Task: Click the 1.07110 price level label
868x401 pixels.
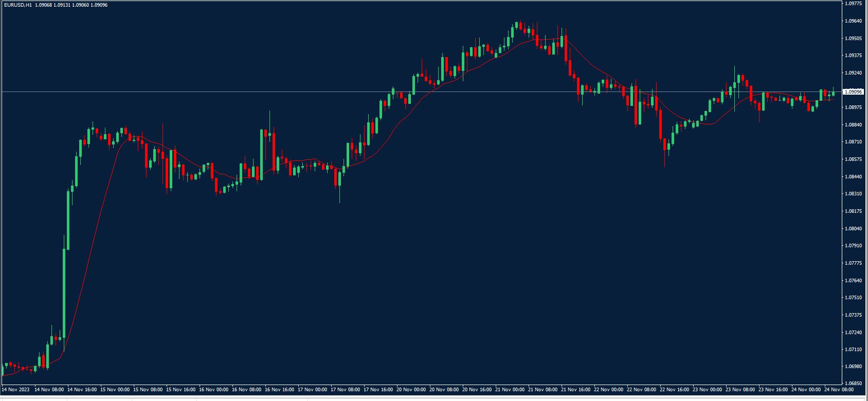Action: (853, 350)
